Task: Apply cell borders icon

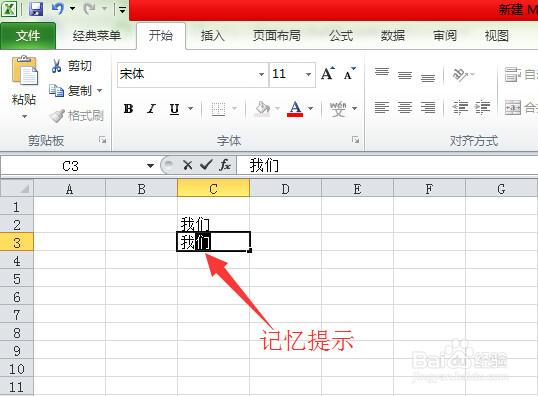Action: point(218,109)
